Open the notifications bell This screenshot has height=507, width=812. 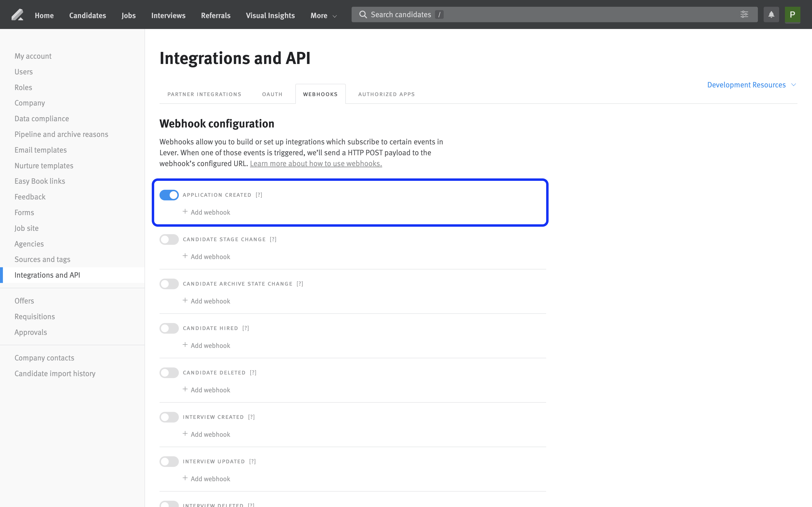pyautogui.click(x=771, y=15)
